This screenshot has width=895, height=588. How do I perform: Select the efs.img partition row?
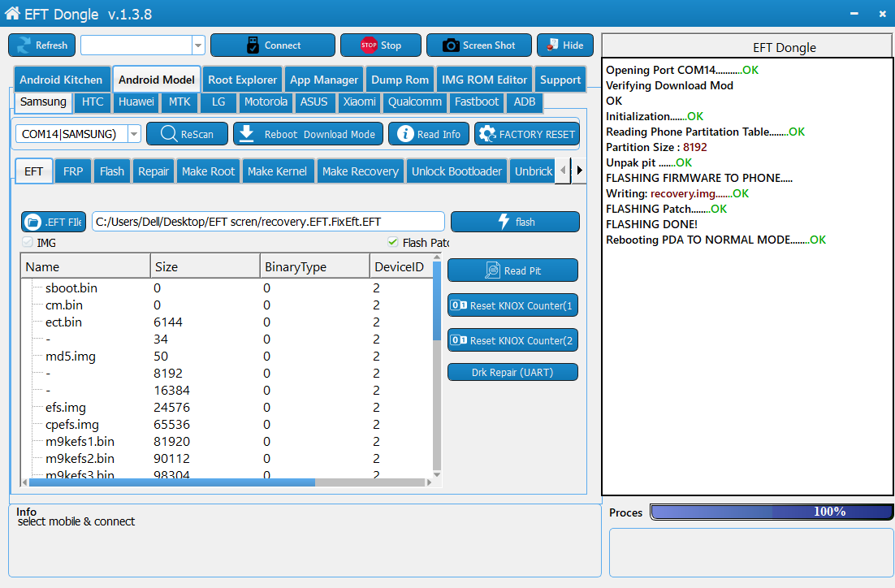click(x=227, y=407)
